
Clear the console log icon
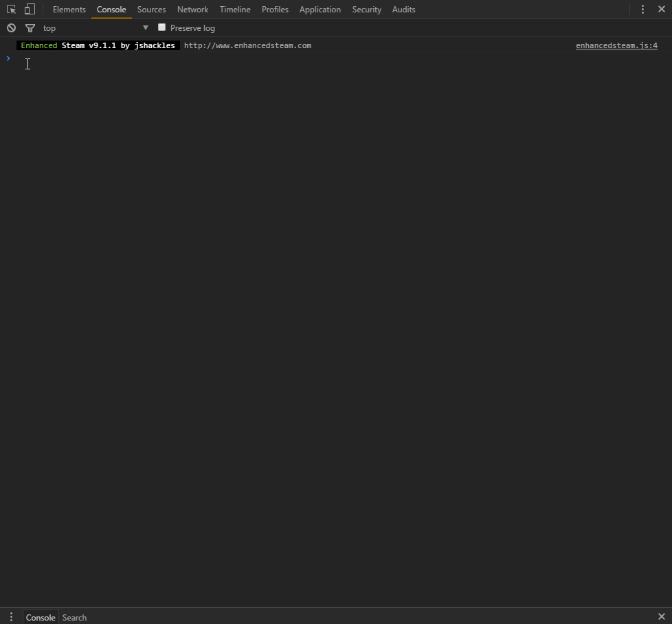pos(11,28)
